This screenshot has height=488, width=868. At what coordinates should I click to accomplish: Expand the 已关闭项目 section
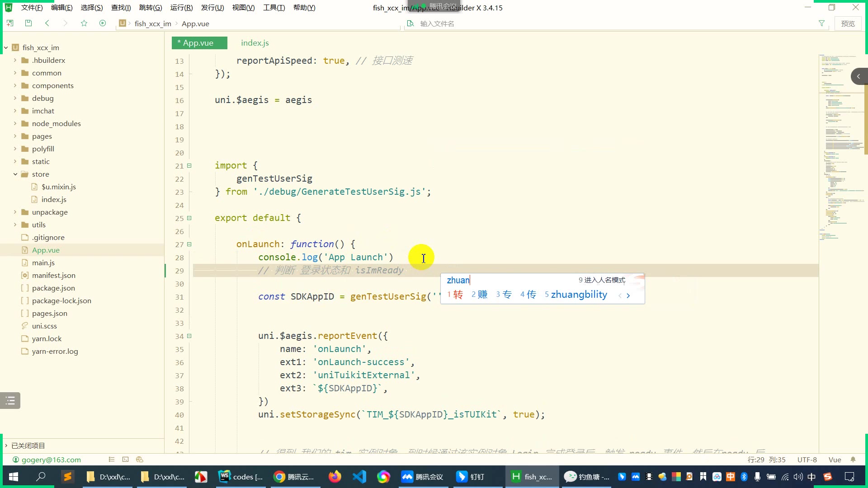[6, 446]
